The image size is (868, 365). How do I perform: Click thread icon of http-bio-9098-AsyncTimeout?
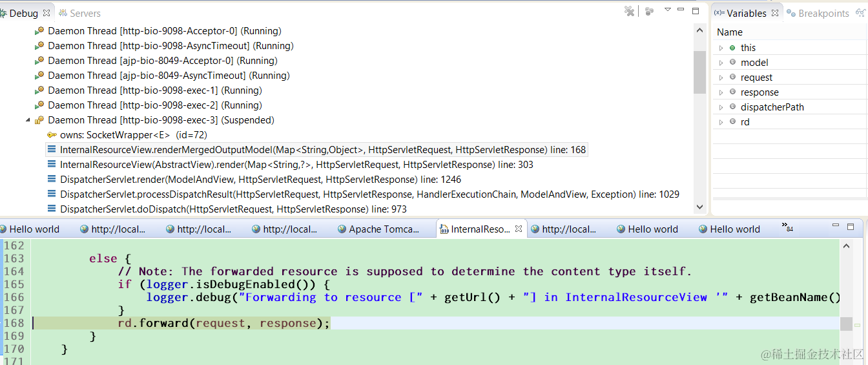39,46
